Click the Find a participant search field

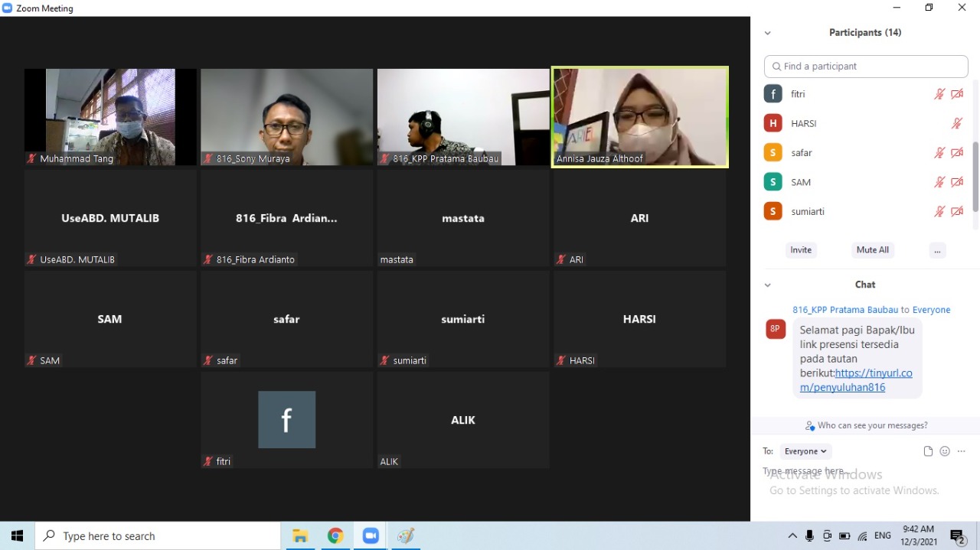(x=866, y=67)
